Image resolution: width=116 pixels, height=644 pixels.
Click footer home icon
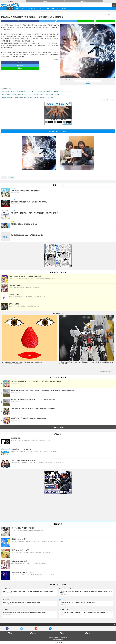pos(9,633)
